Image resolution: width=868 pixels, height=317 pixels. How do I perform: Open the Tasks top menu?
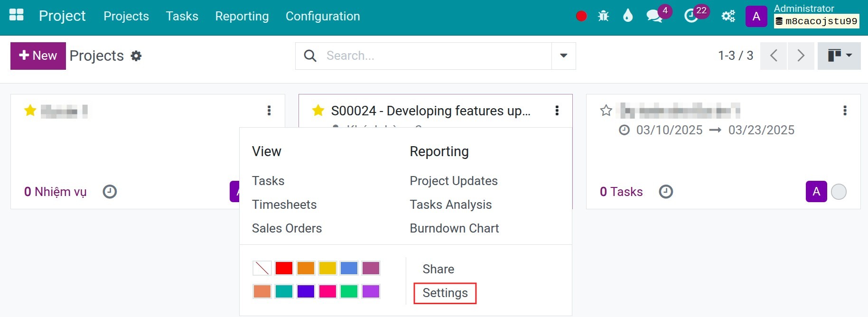click(182, 16)
